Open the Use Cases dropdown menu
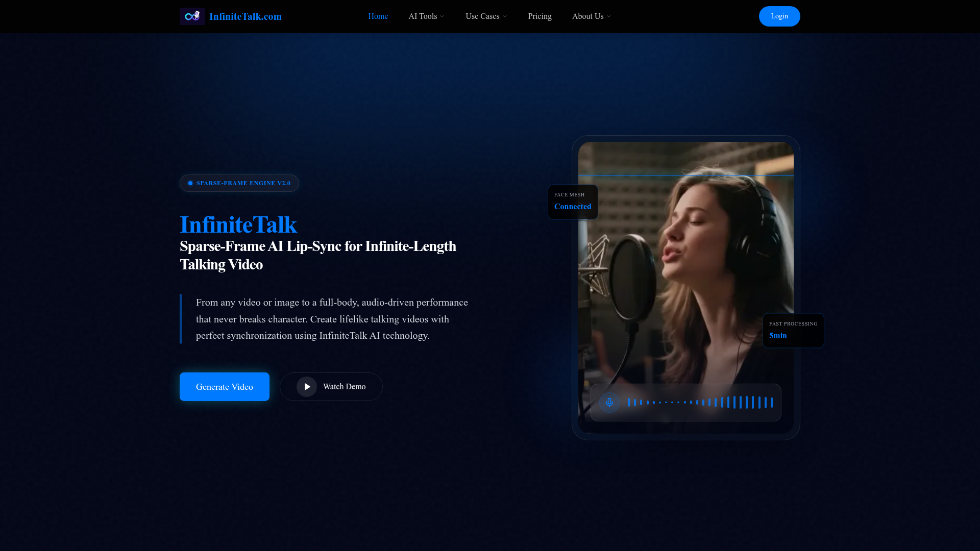 pyautogui.click(x=485, y=16)
